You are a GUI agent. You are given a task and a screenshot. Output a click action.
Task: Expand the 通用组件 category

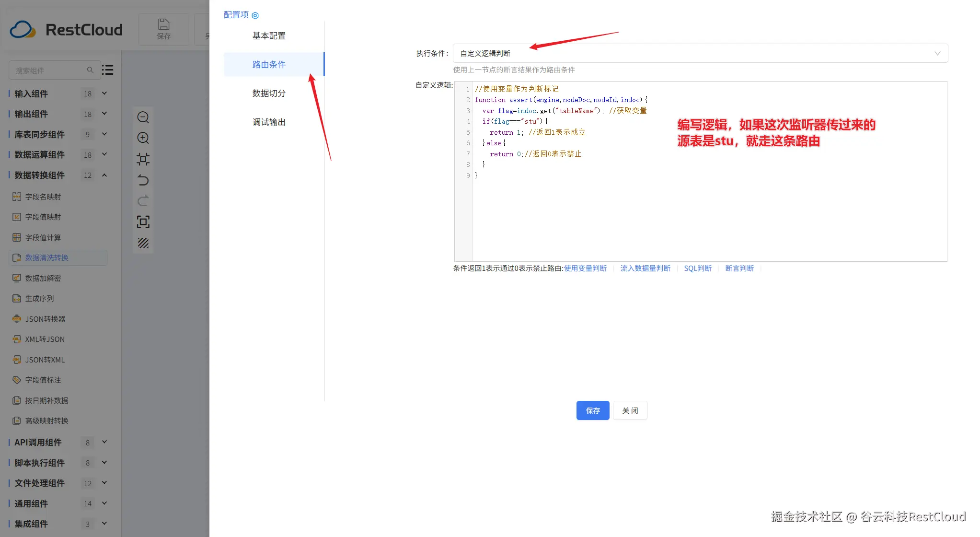click(104, 503)
